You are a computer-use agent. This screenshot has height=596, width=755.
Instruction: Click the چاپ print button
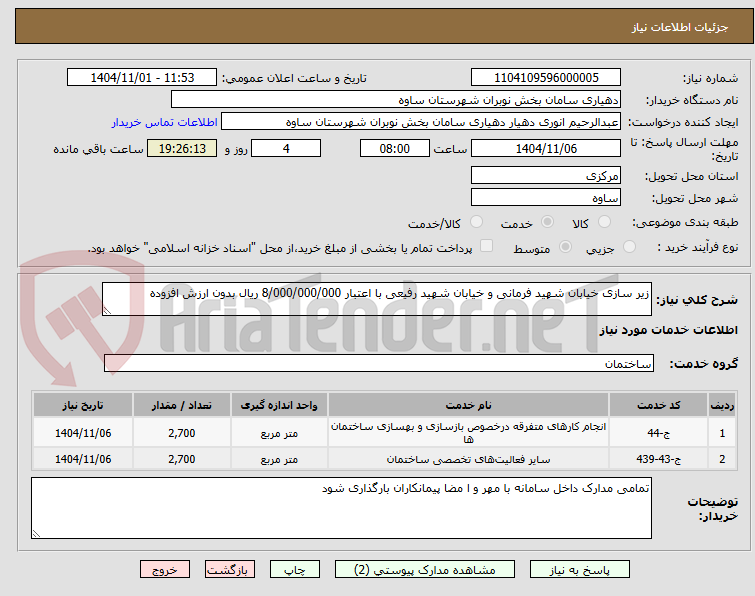(x=295, y=570)
